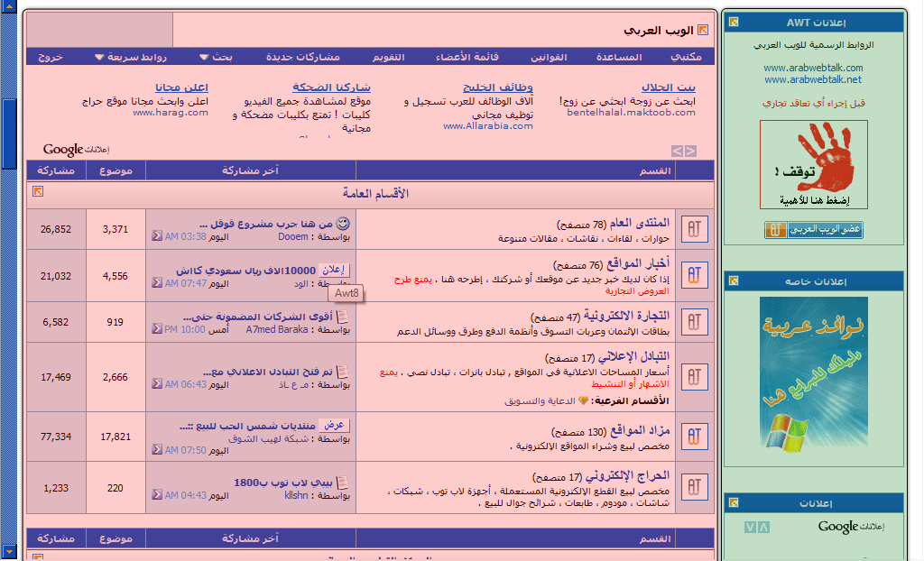Open last post 10000 الاف ريال سعودي كاش
The image size is (924, 561).
point(246,271)
